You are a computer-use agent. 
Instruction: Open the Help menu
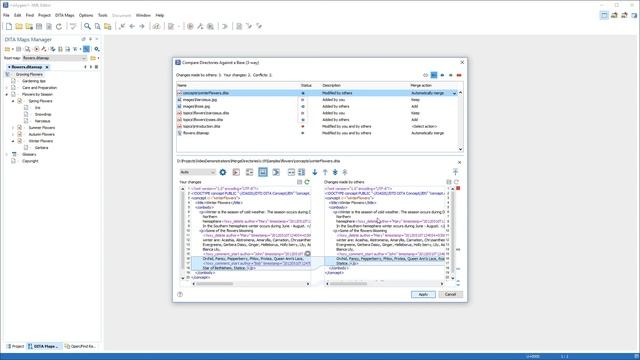pyautogui.click(x=160, y=15)
